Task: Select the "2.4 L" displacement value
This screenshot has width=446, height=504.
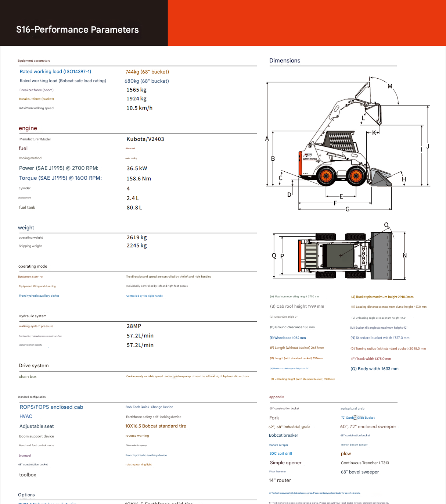Action: click(133, 198)
